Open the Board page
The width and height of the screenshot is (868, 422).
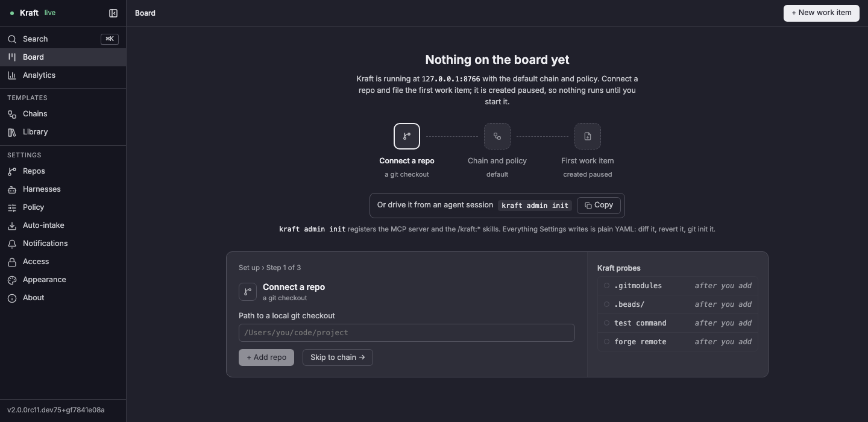63,57
